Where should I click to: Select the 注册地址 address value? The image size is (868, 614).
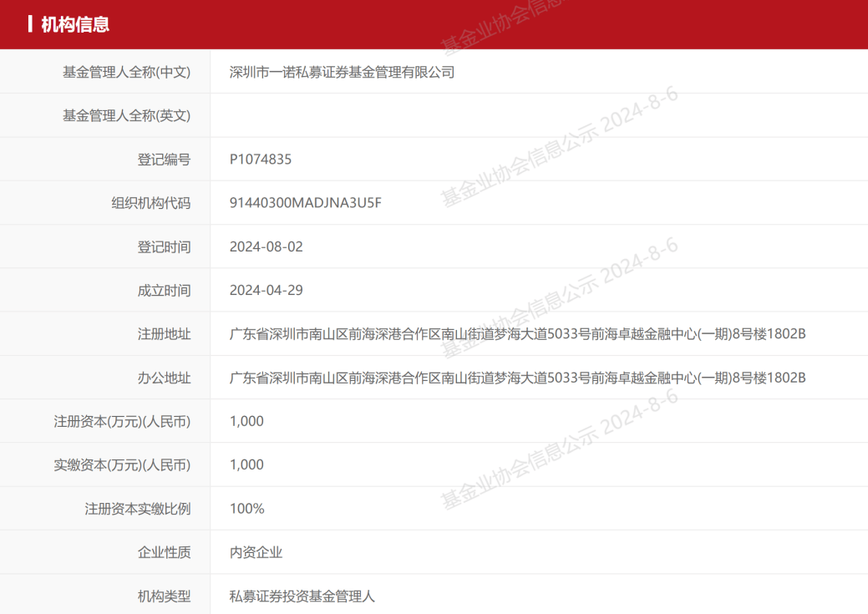518,334
